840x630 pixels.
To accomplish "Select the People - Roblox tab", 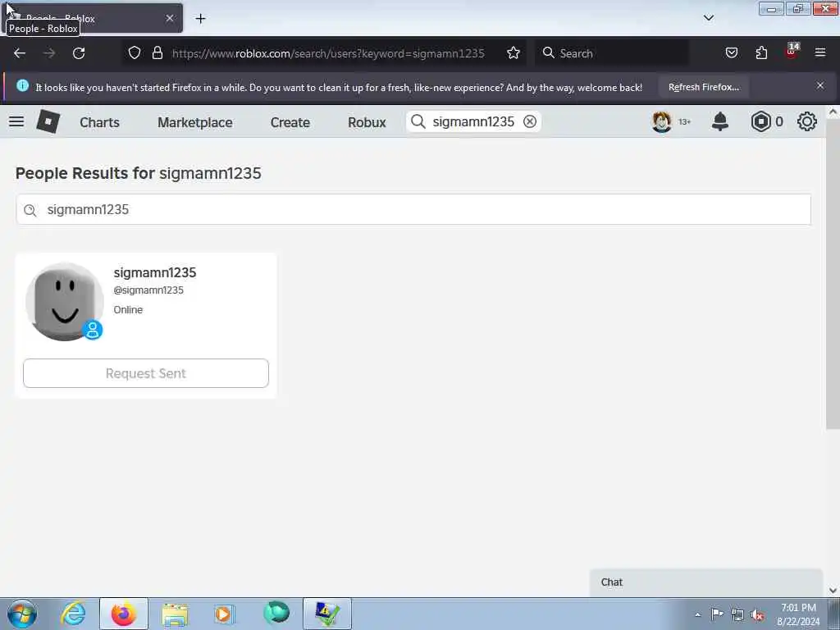I will [x=92, y=18].
